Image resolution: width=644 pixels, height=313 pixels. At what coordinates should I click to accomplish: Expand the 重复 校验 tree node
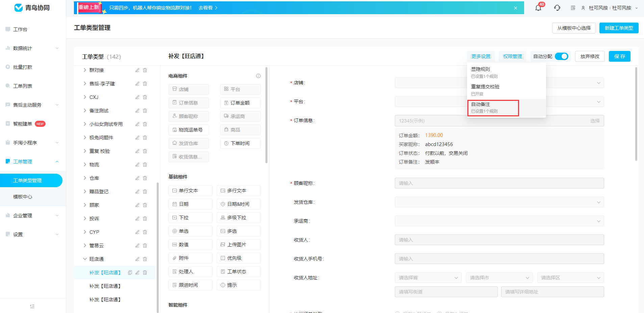pos(85,151)
